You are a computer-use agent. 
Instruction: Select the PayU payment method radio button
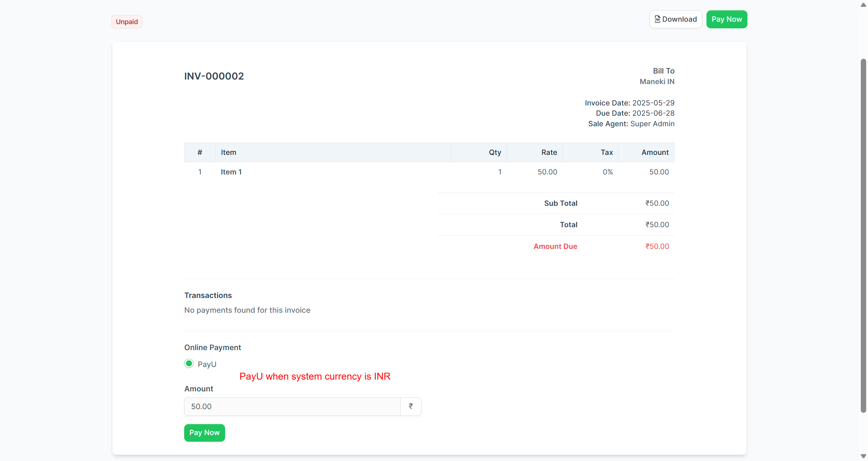(x=189, y=363)
